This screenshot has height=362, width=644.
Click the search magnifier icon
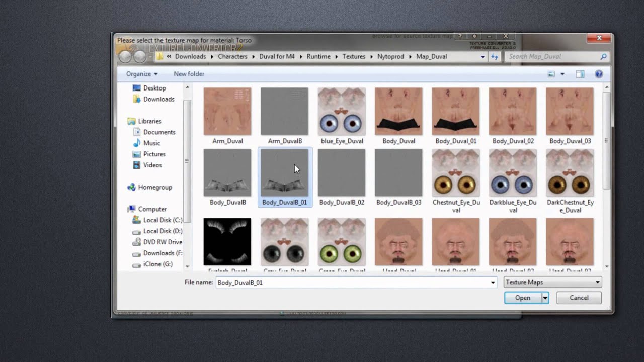[603, 57]
